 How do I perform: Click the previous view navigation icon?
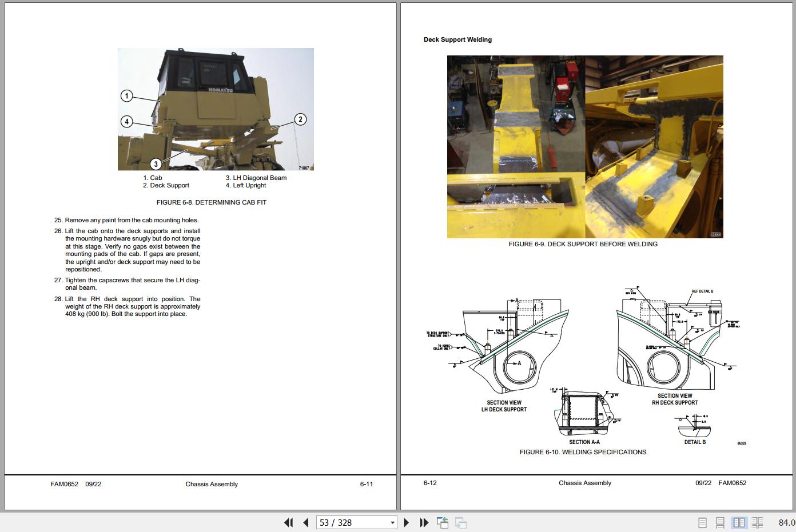(x=442, y=522)
